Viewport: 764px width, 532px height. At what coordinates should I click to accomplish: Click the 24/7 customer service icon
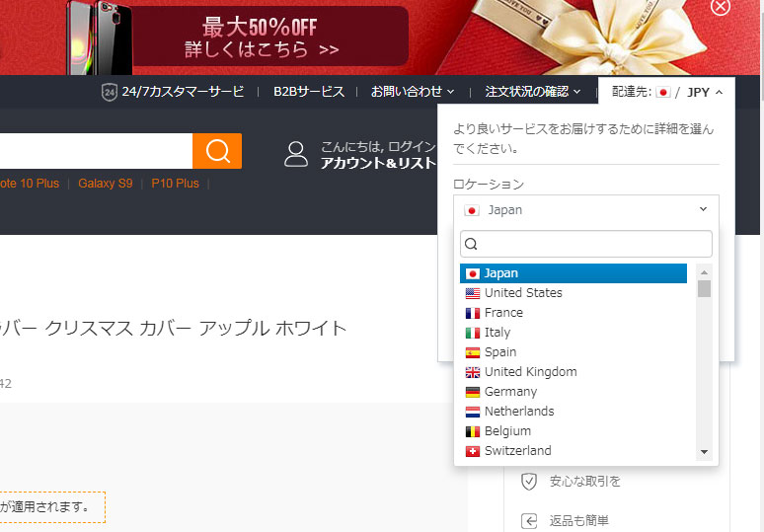click(110, 92)
